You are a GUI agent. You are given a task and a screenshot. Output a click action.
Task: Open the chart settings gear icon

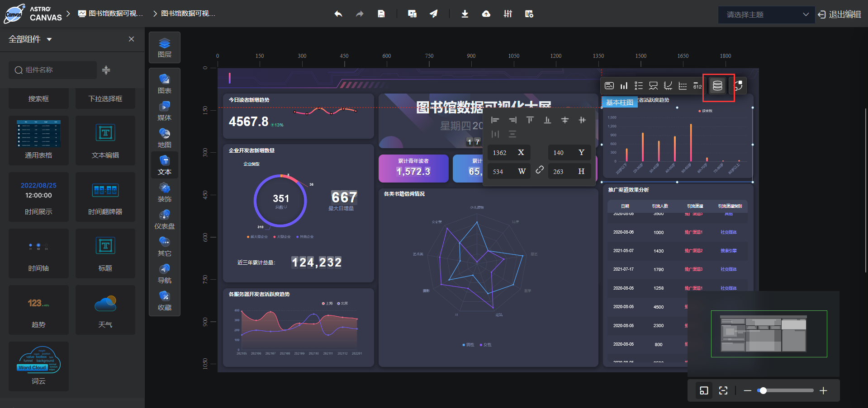tap(529, 14)
